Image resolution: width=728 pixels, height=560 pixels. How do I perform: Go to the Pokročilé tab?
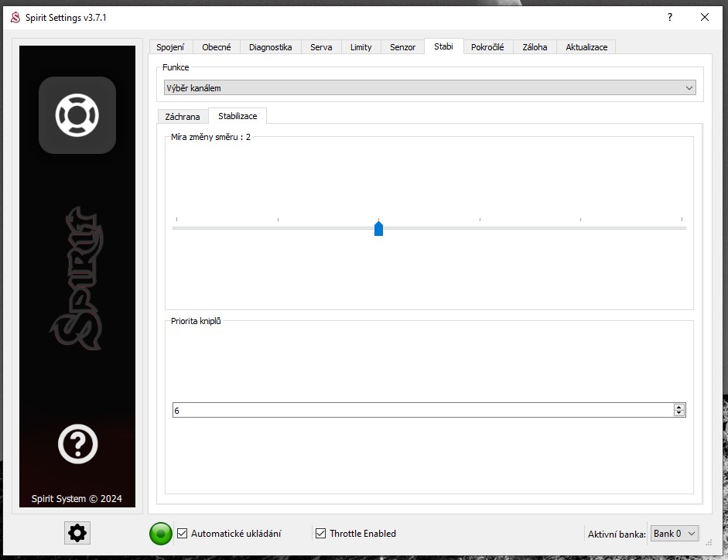pos(487,47)
